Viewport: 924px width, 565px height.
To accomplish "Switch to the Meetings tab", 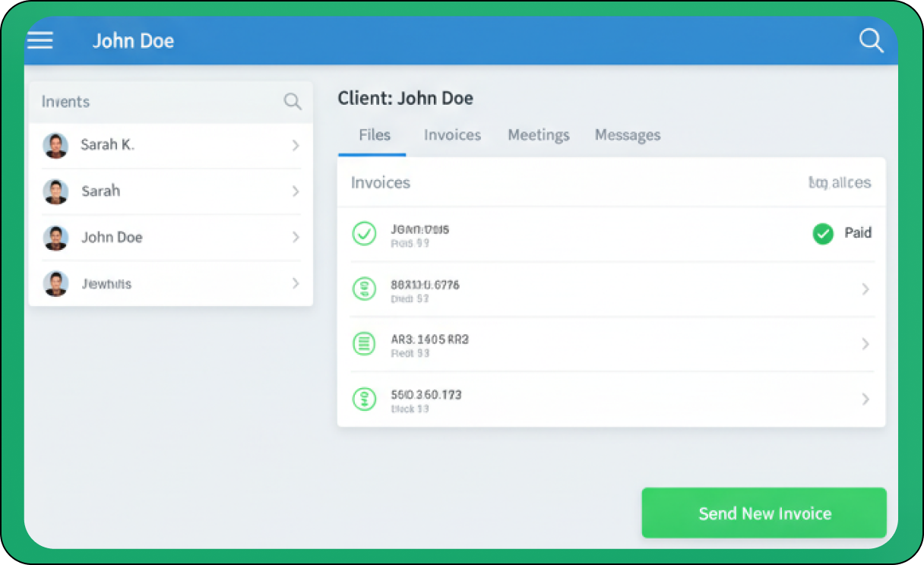I will pyautogui.click(x=538, y=135).
